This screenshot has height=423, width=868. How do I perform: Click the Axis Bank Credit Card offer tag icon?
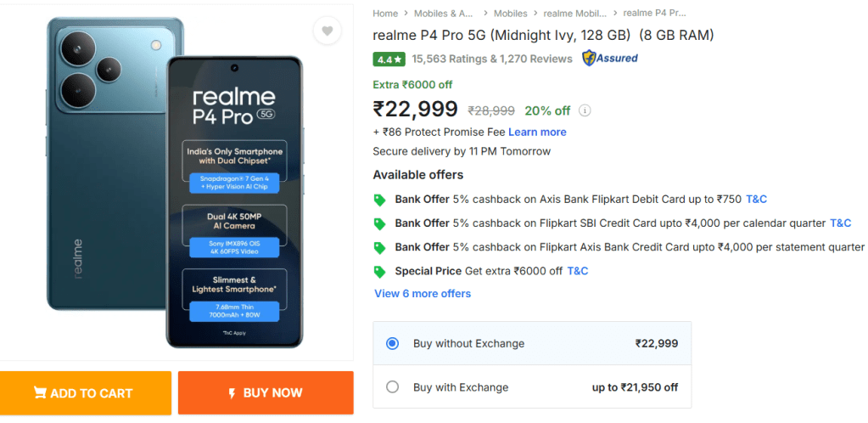(x=379, y=247)
